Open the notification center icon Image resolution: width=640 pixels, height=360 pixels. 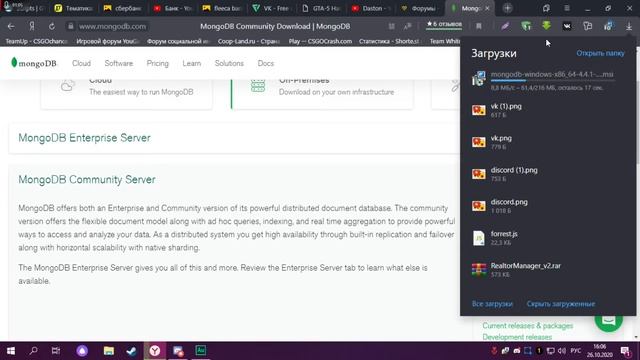coord(625,351)
